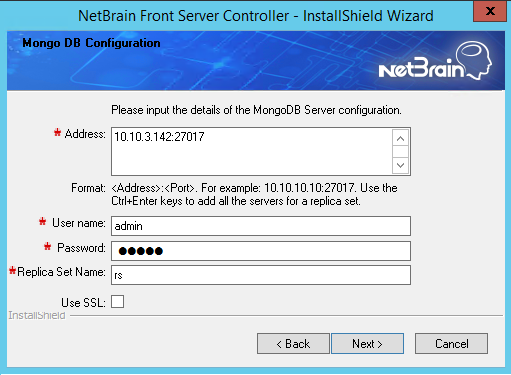511x375 pixels.
Task: Click into the User name field
Action: point(261,226)
